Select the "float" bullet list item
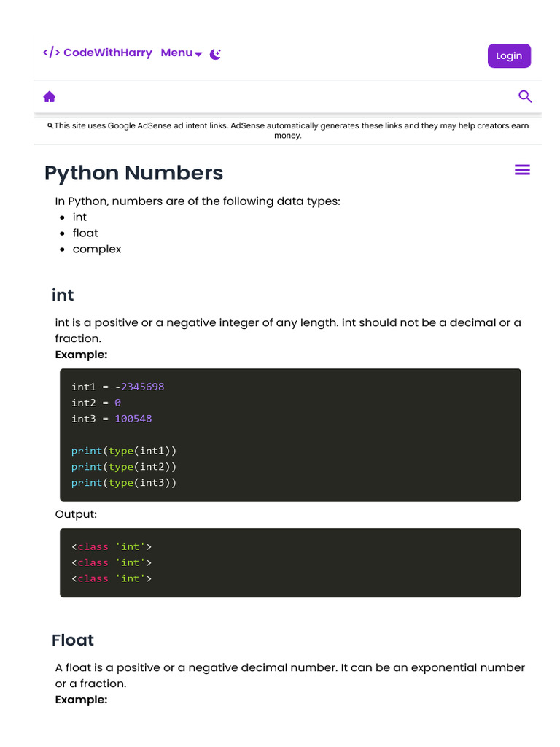Screen dimensions: 560x747 pyautogui.click(x=85, y=233)
